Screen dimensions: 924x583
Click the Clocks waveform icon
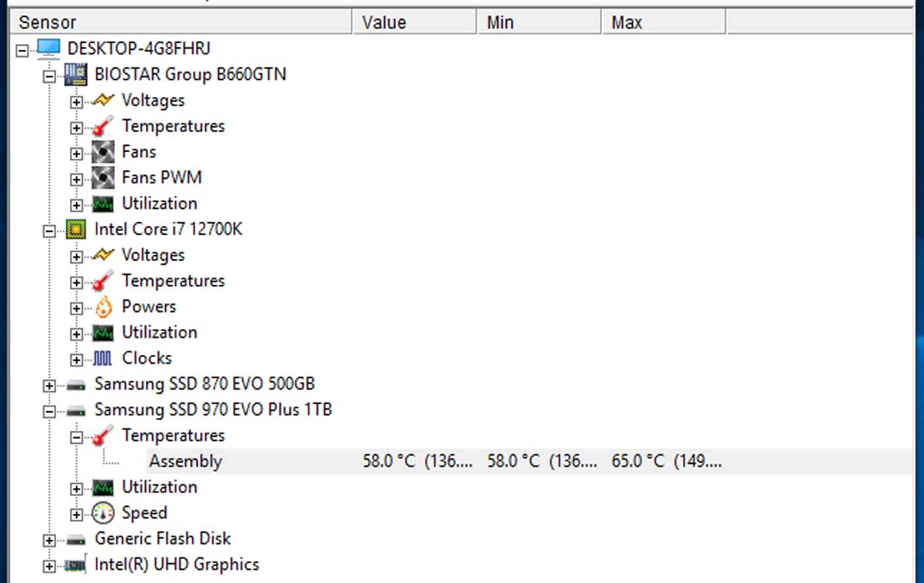pyautogui.click(x=103, y=358)
